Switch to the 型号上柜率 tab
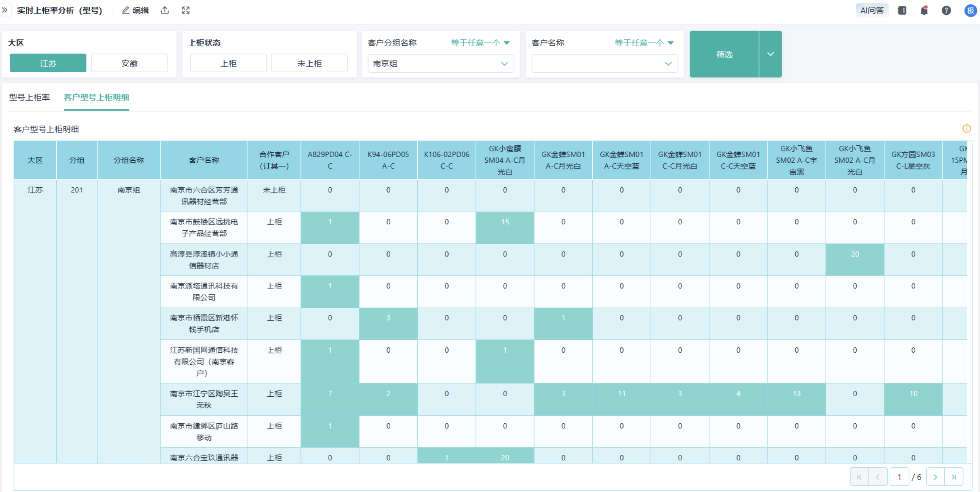This screenshot has width=980, height=492. [x=30, y=98]
